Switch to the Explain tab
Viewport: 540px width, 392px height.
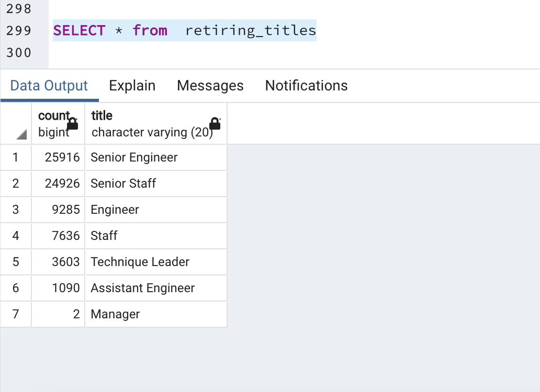[x=132, y=86]
